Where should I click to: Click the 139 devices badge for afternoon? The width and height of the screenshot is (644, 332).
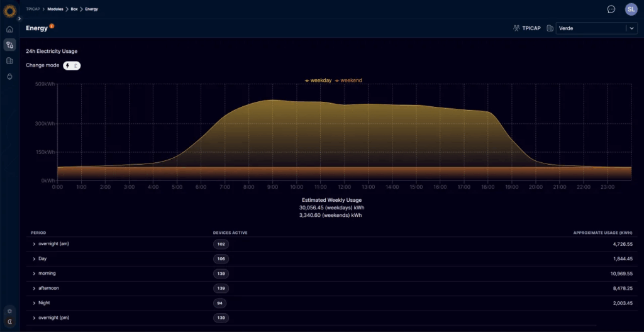point(220,289)
